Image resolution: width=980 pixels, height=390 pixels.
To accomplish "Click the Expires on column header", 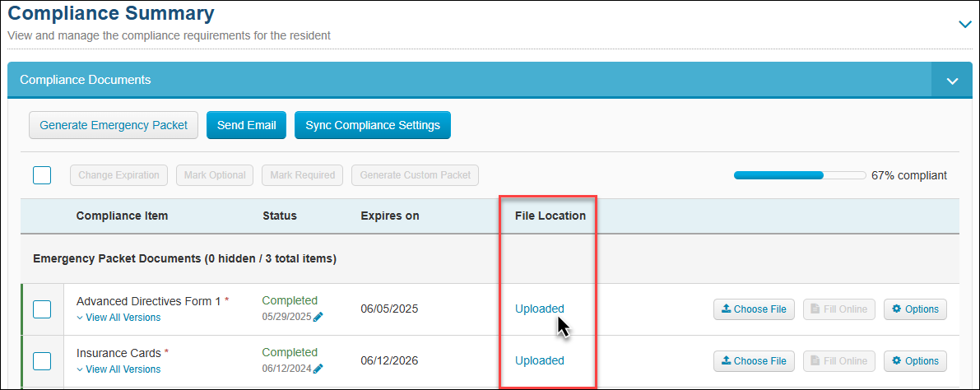I will [389, 216].
